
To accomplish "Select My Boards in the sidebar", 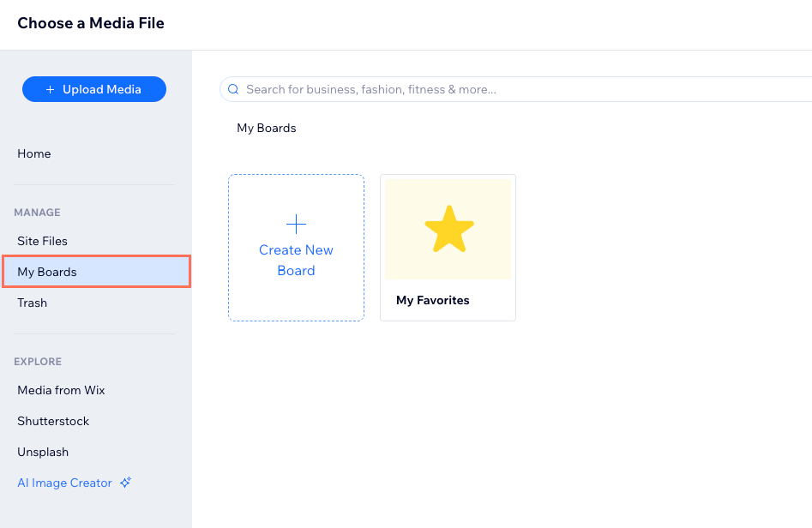I will coord(96,271).
